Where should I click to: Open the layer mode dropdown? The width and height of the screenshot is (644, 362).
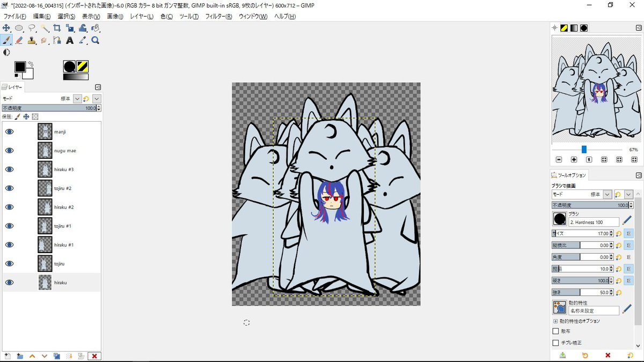click(77, 99)
